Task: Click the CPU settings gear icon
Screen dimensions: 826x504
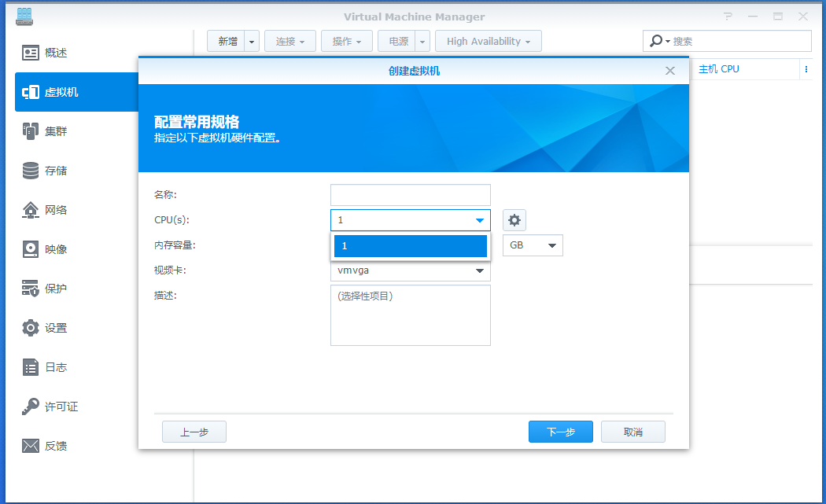Action: (x=514, y=220)
